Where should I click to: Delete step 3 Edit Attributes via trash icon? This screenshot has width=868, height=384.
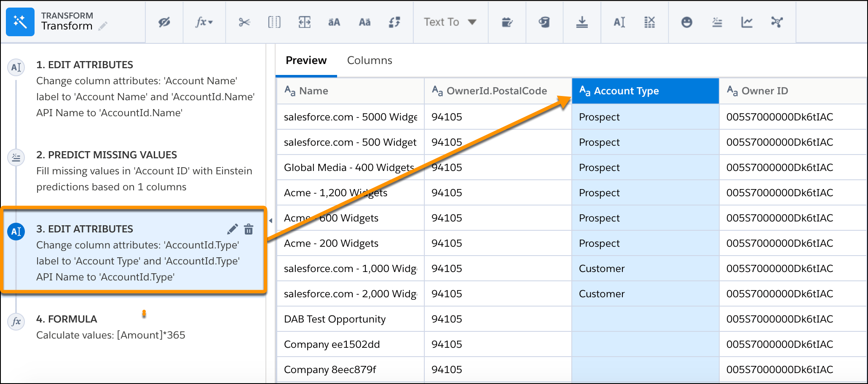(x=249, y=229)
